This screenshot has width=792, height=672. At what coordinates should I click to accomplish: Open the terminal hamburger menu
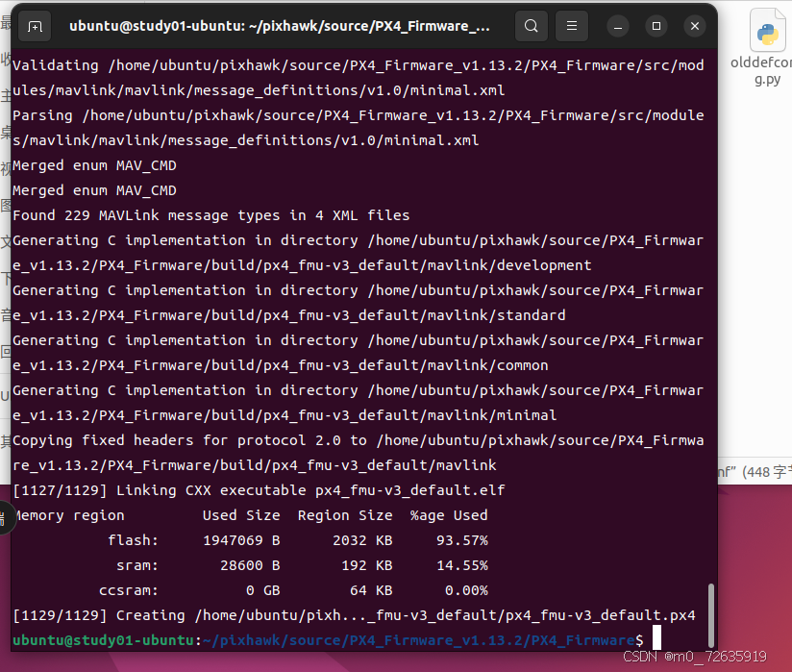571,26
